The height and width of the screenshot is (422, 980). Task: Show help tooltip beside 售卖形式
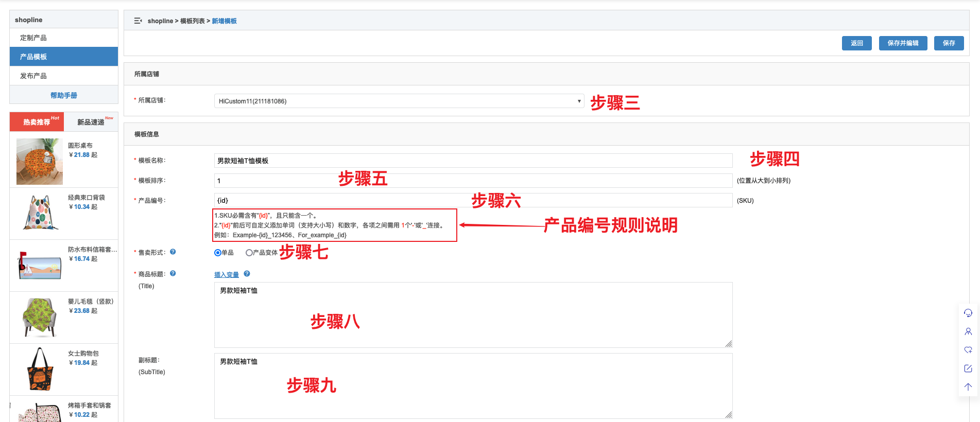pos(173,252)
